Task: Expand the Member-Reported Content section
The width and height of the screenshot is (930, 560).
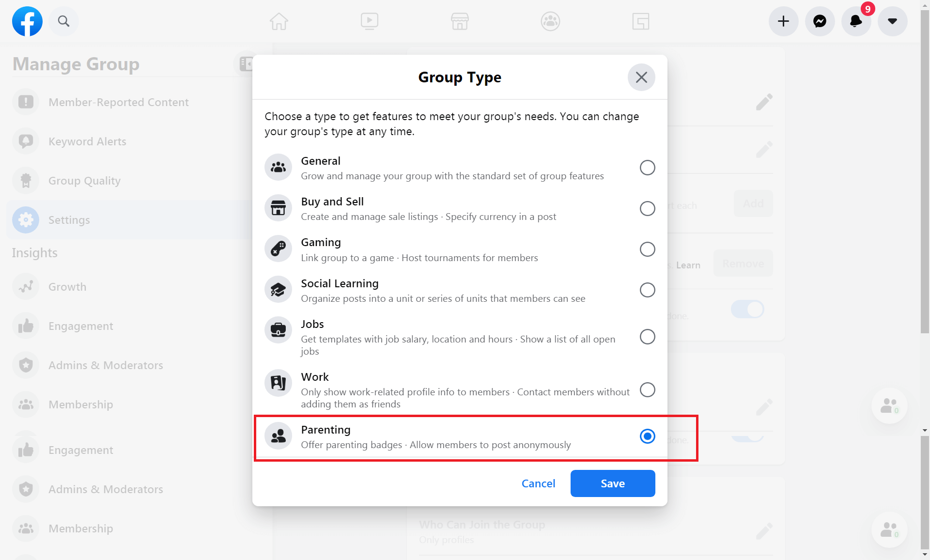Action: pos(119,102)
